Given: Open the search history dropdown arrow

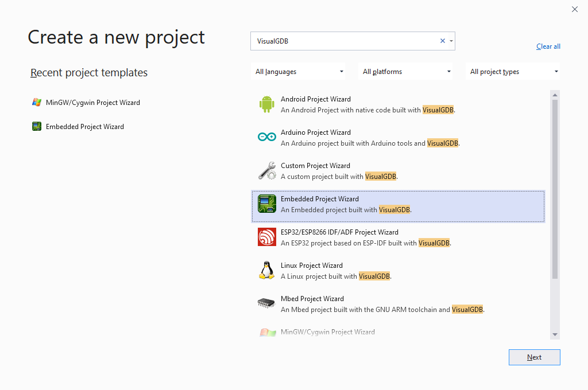Looking at the screenshot, I should 451,41.
